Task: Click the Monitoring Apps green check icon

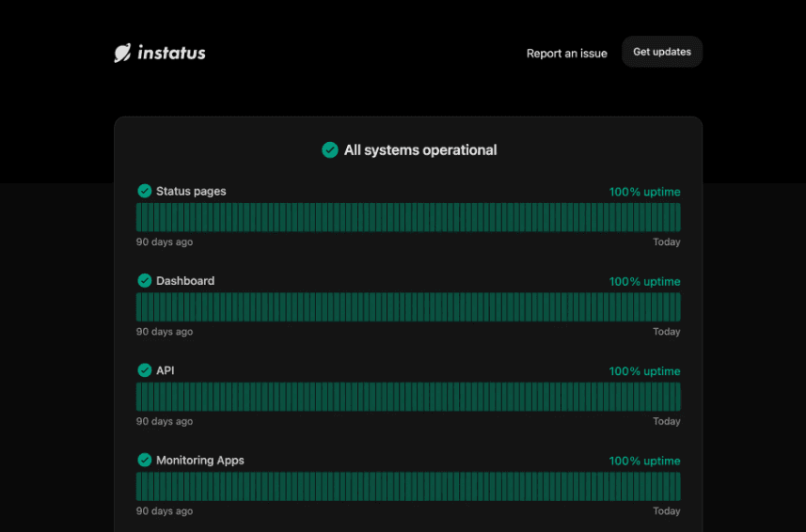Action: 145,461
